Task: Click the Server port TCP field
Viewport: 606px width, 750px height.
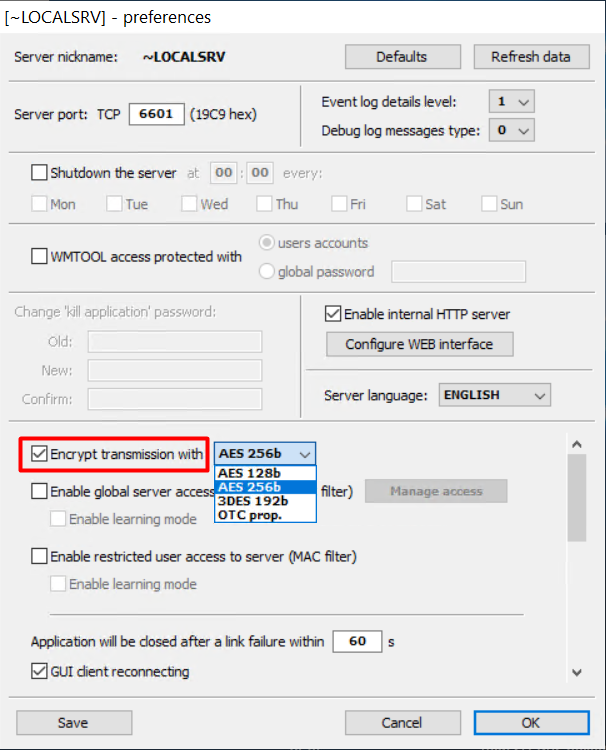Action: pyautogui.click(x=156, y=114)
